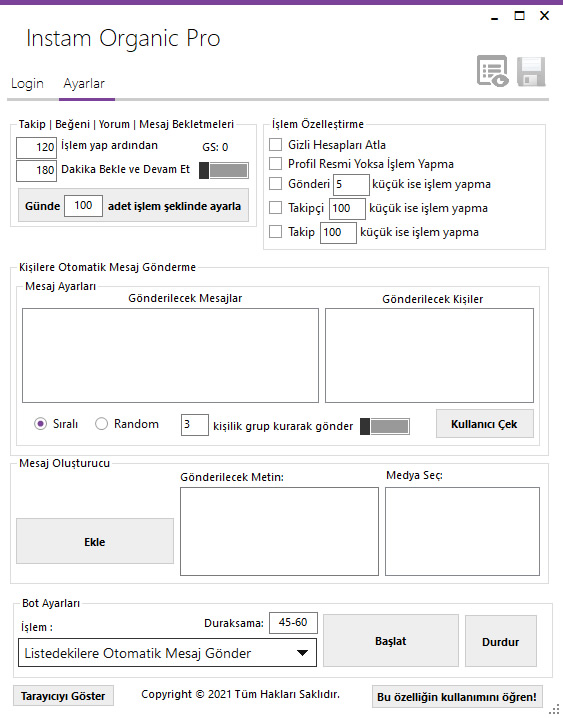The width and height of the screenshot is (563, 718).
Task: Close the Instam Organic Pro window
Action: [544, 16]
